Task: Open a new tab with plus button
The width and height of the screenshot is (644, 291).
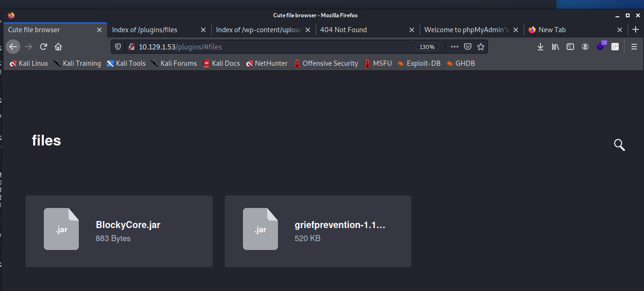Action: click(635, 30)
